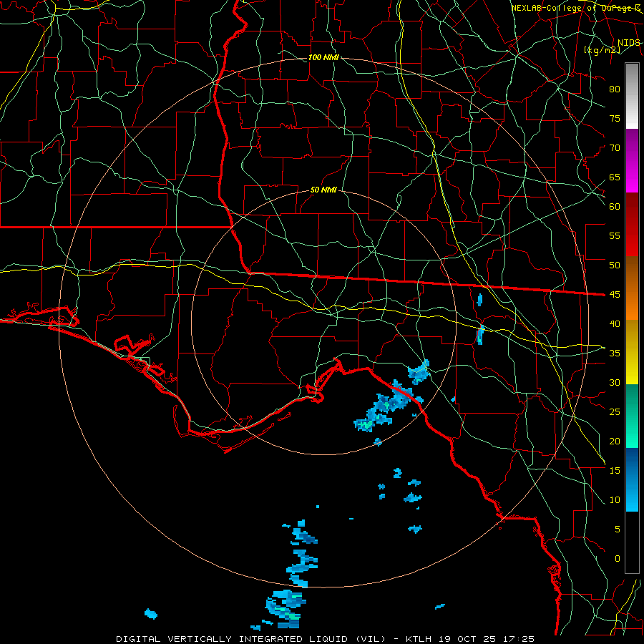Click the scale value 25
This screenshot has height=644, width=644.
click(615, 412)
